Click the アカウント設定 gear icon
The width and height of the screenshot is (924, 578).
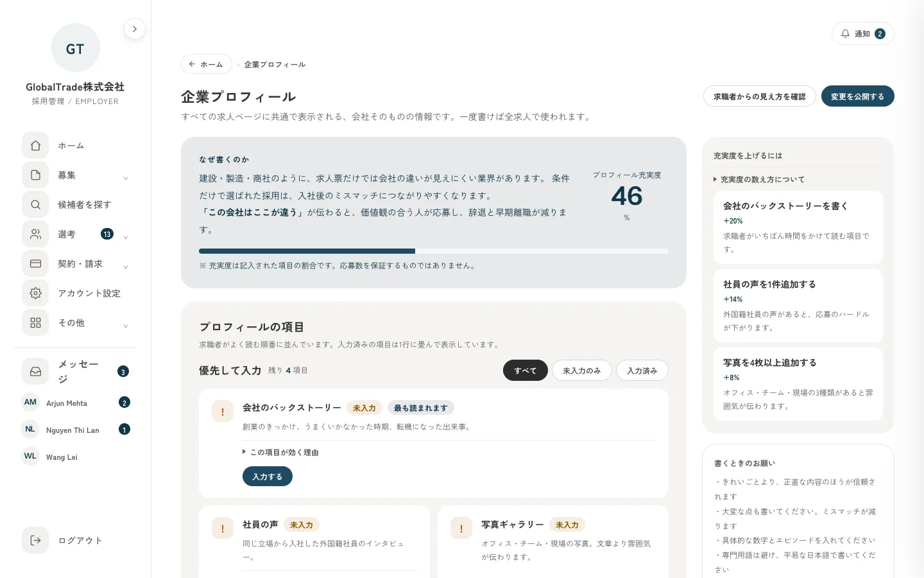35,293
